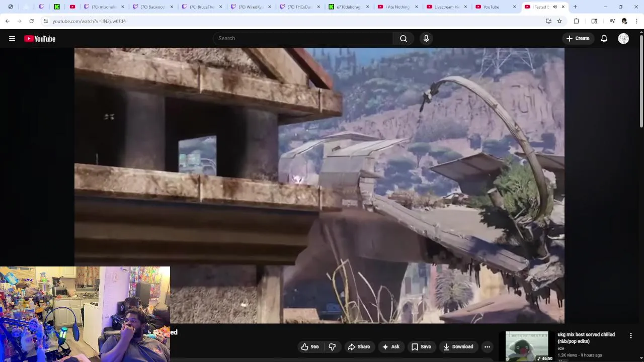Open Chrome side panel icon
This screenshot has width=644, height=362.
[594, 21]
